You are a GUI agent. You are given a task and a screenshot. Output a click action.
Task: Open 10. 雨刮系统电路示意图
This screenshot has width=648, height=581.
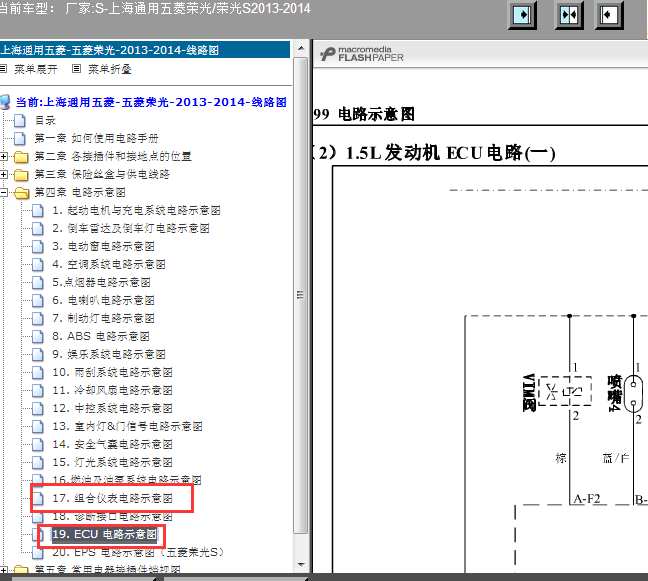tap(112, 372)
